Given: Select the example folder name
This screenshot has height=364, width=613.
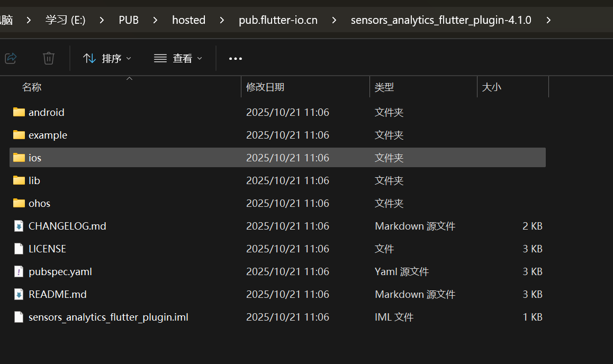Looking at the screenshot, I should (x=48, y=135).
